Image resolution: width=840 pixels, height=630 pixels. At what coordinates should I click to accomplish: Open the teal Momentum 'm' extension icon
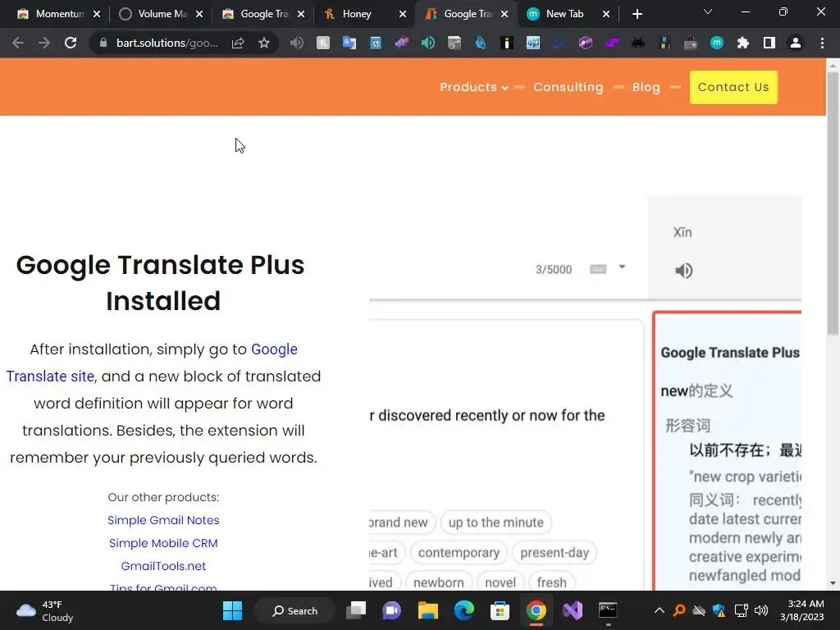tap(717, 43)
